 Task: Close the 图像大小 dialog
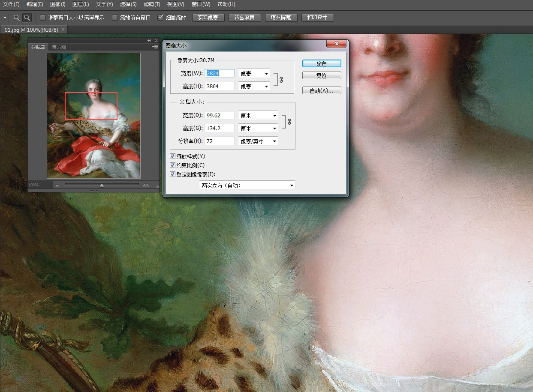pyautogui.click(x=336, y=44)
